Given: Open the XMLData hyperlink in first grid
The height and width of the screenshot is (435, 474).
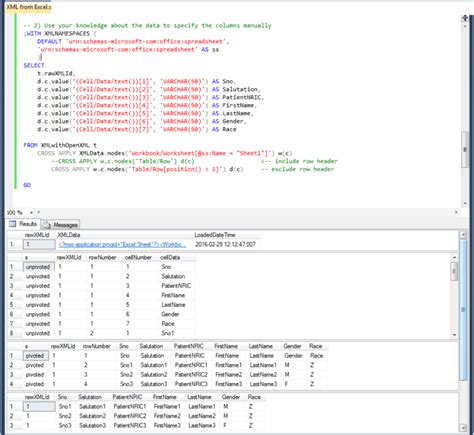Looking at the screenshot, I should (122, 244).
